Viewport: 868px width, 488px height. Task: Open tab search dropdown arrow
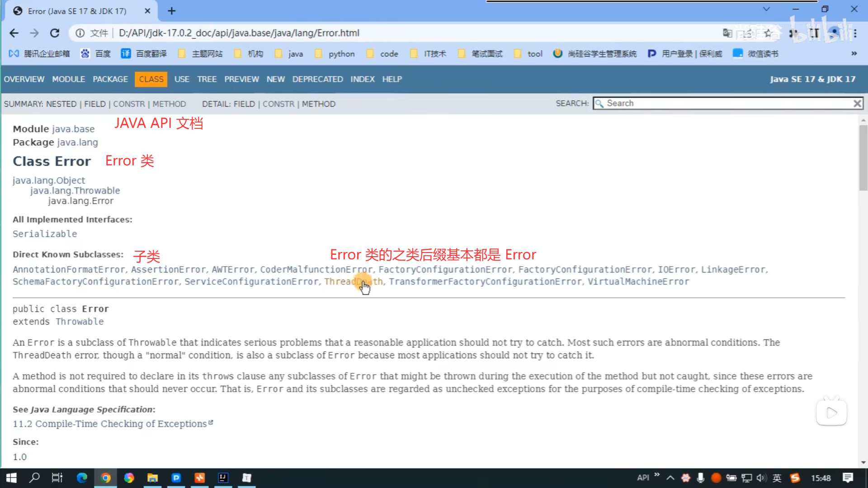766,9
